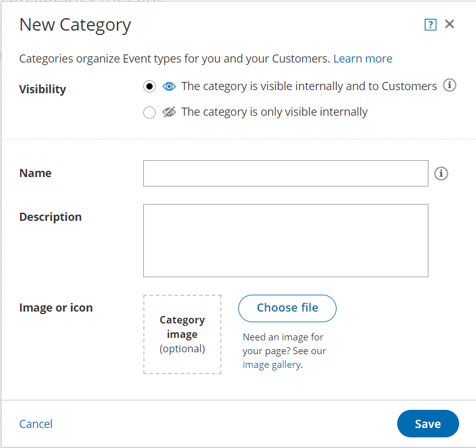
Task: Click the Description field label
Action: pos(51,217)
